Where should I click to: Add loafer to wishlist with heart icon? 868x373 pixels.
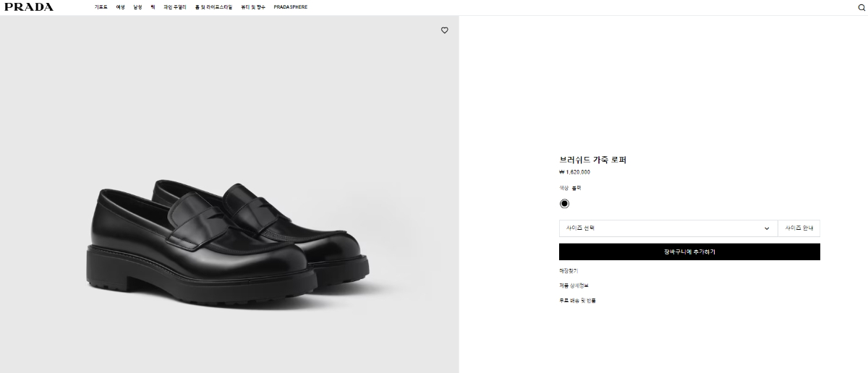(x=445, y=30)
